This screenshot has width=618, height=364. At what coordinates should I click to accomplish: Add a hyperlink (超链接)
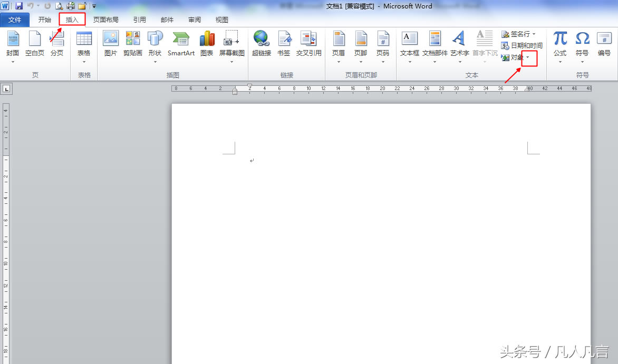pos(261,44)
